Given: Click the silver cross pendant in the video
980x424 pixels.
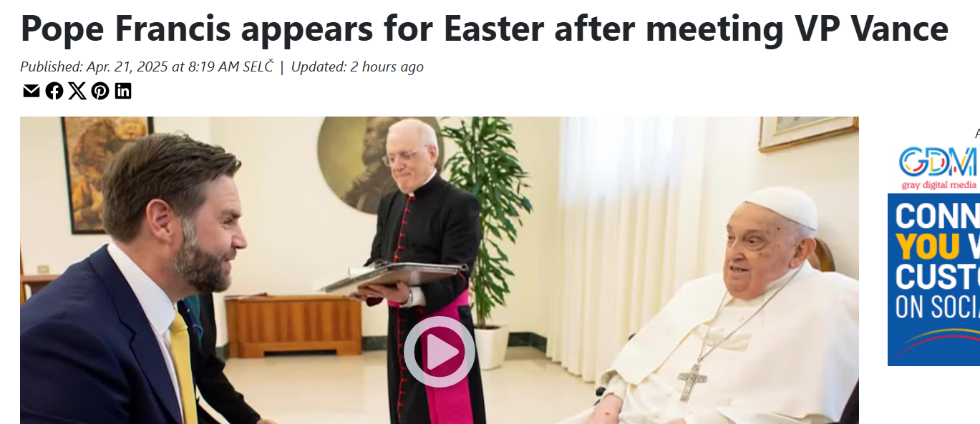Looking at the screenshot, I should [x=692, y=380].
